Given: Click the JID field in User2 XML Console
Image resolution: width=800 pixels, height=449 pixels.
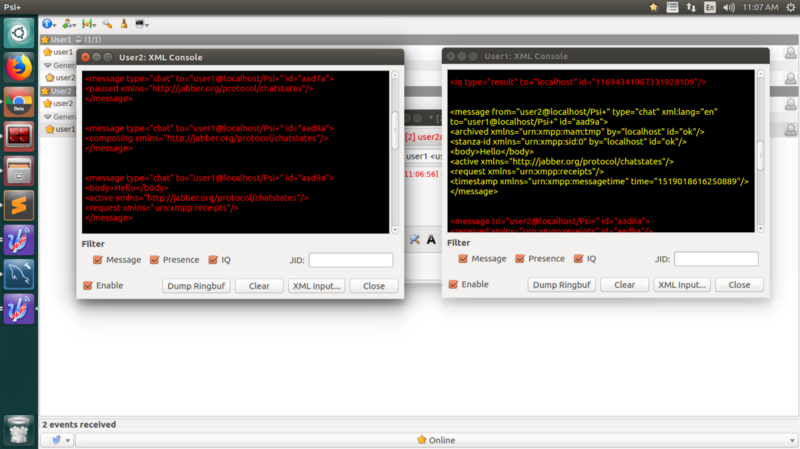Looking at the screenshot, I should pyautogui.click(x=350, y=260).
